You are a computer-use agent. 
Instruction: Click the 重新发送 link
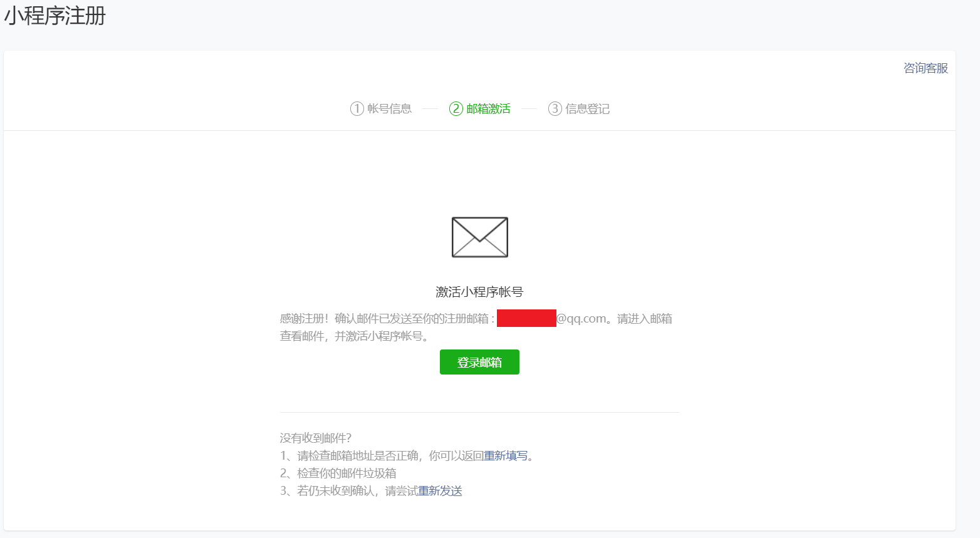pos(440,490)
